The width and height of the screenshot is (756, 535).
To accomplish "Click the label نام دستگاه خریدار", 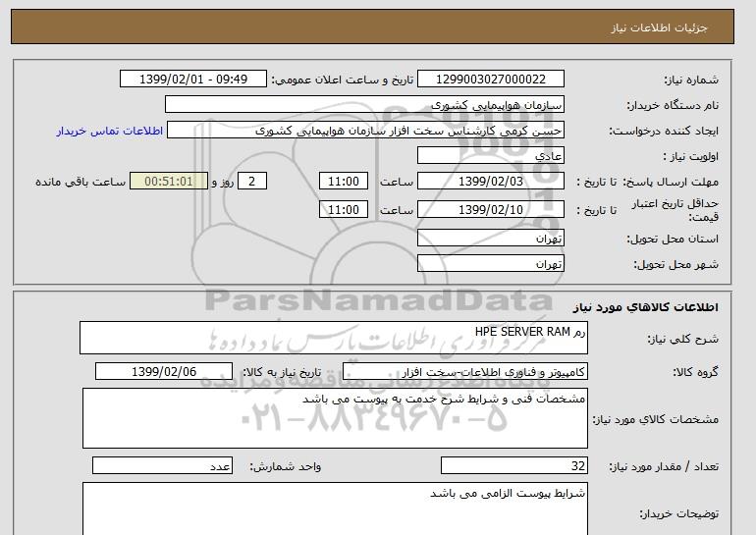I will [673, 105].
